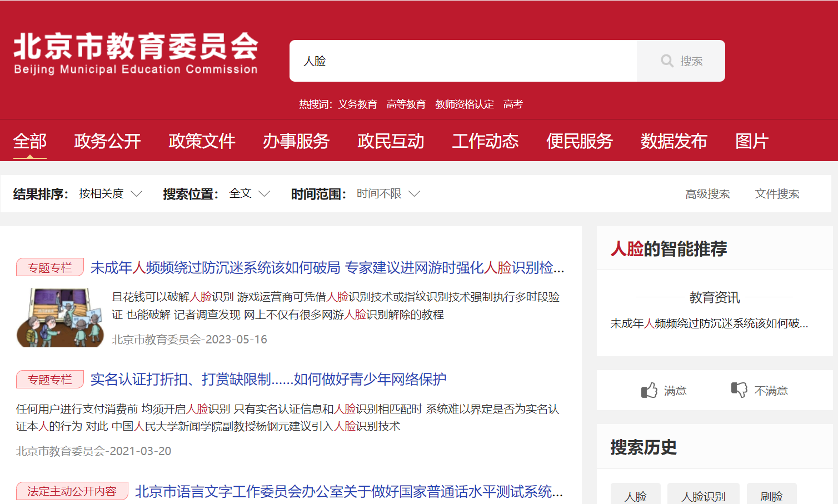Go to the 数据发布 tab
838x504 pixels.
tap(674, 141)
